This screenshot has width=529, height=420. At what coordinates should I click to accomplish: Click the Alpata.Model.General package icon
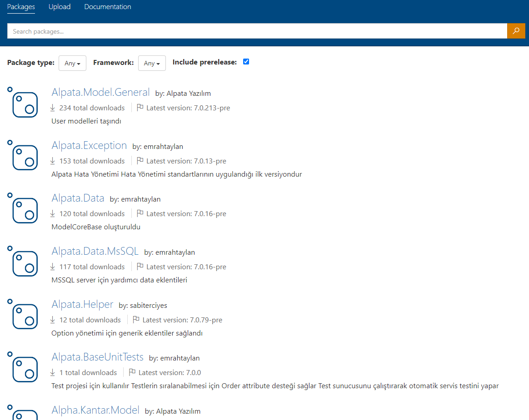click(x=23, y=104)
